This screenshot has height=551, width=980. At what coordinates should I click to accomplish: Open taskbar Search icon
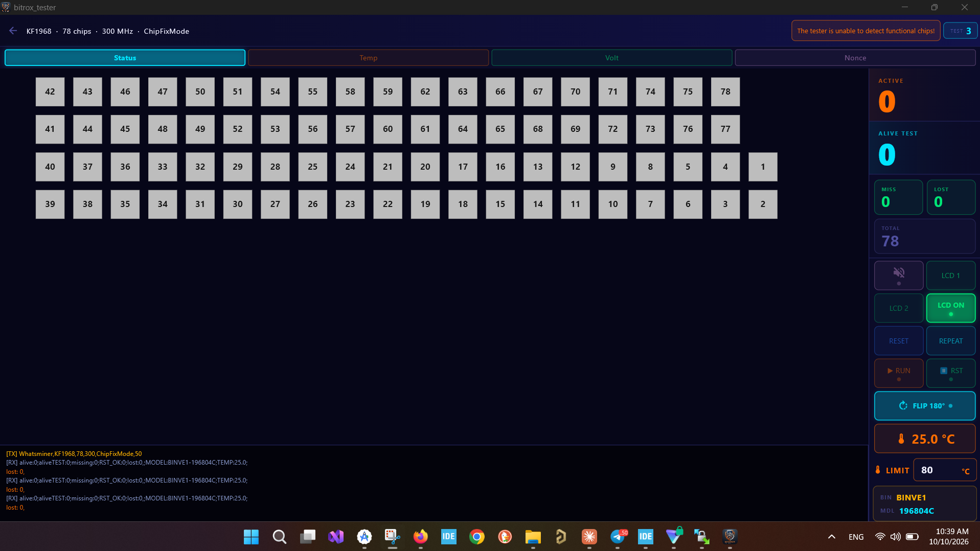[279, 537]
